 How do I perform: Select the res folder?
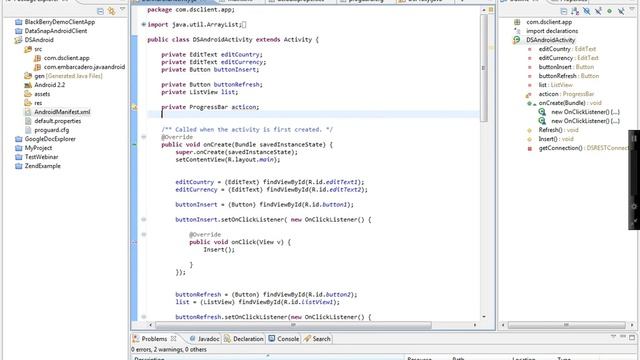(38, 103)
